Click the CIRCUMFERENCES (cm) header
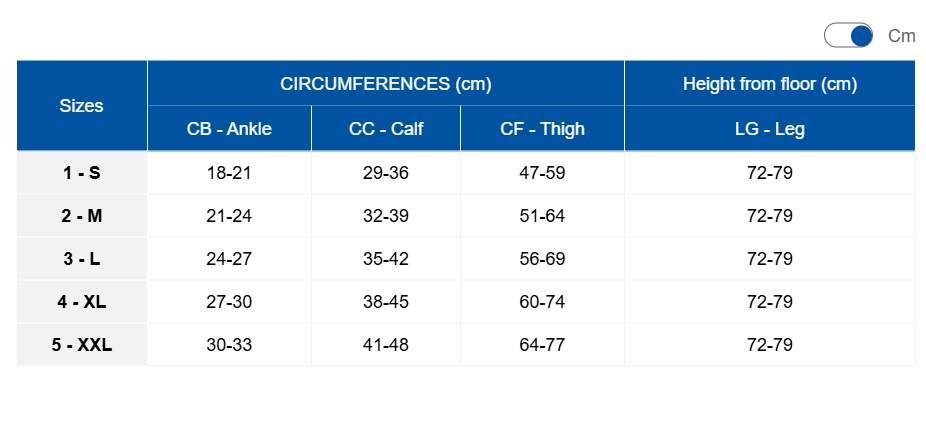Image resolution: width=926 pixels, height=423 pixels. coord(386,83)
